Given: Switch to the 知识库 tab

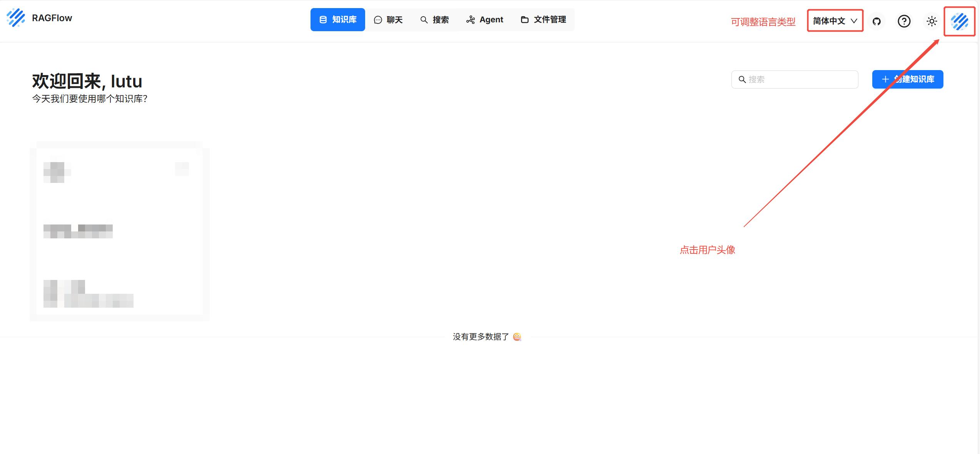Looking at the screenshot, I should point(337,20).
